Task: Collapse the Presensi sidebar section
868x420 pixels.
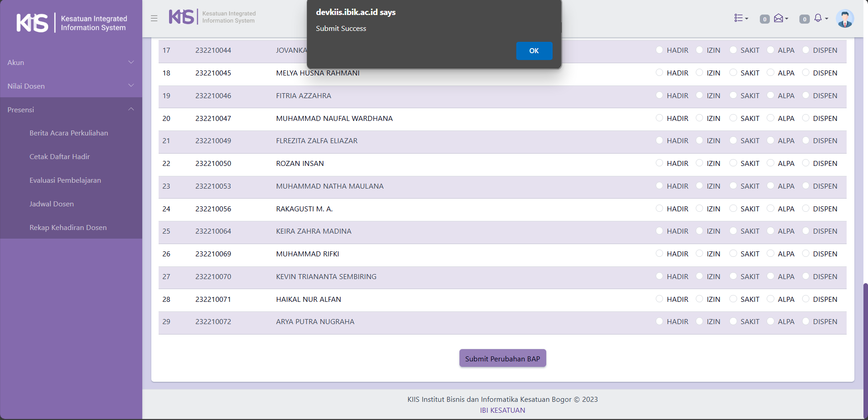Action: (71, 110)
